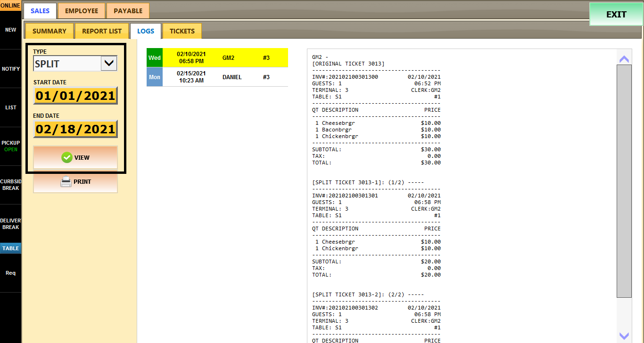This screenshot has height=343, width=644.
Task: Click the TOTAL $20.00 line
Action: coord(376,275)
